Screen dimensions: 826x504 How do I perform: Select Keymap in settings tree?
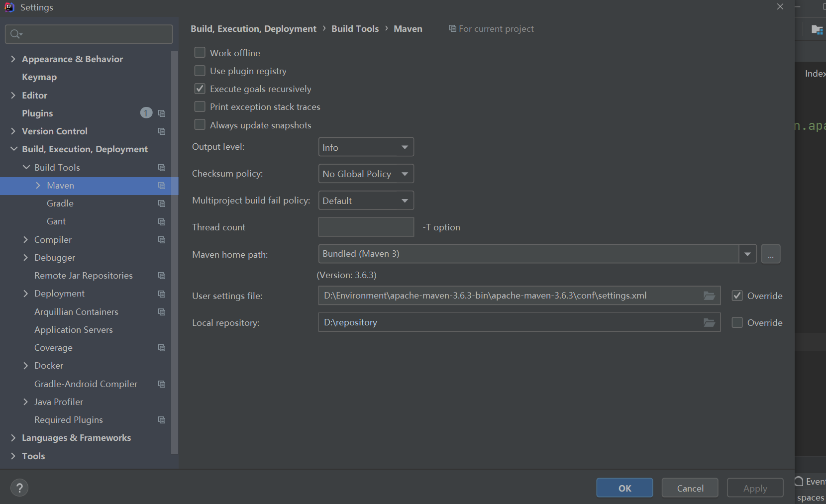point(39,77)
